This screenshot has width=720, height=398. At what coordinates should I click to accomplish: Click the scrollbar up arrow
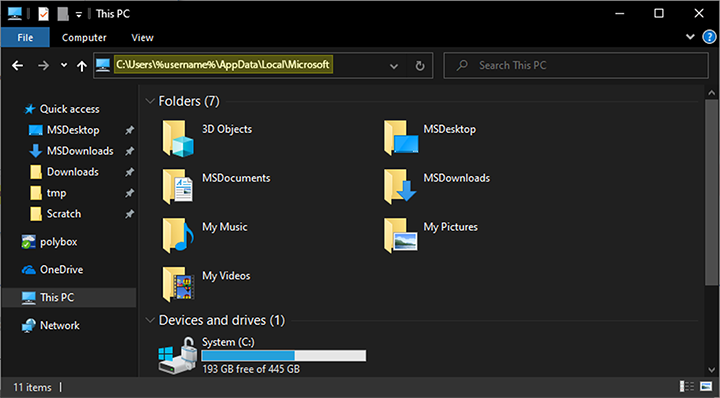click(712, 93)
